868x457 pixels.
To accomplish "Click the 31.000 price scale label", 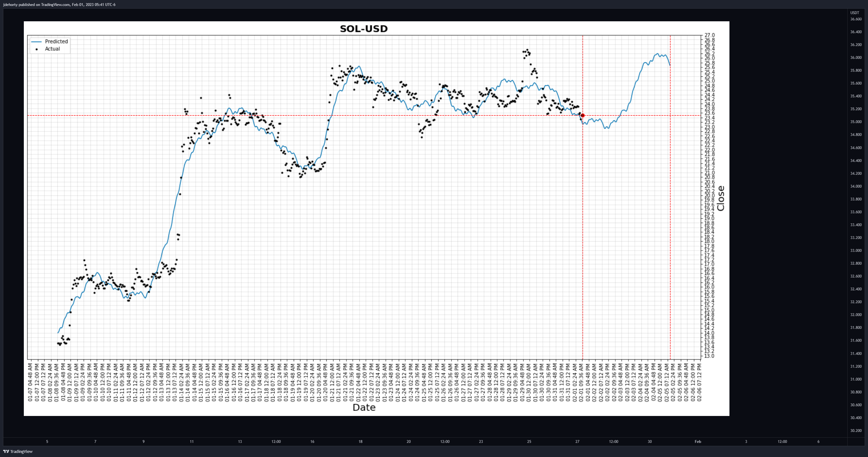I will [856, 379].
